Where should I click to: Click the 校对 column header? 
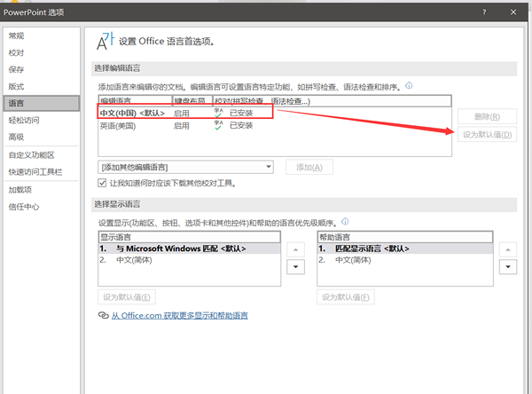click(x=332, y=101)
